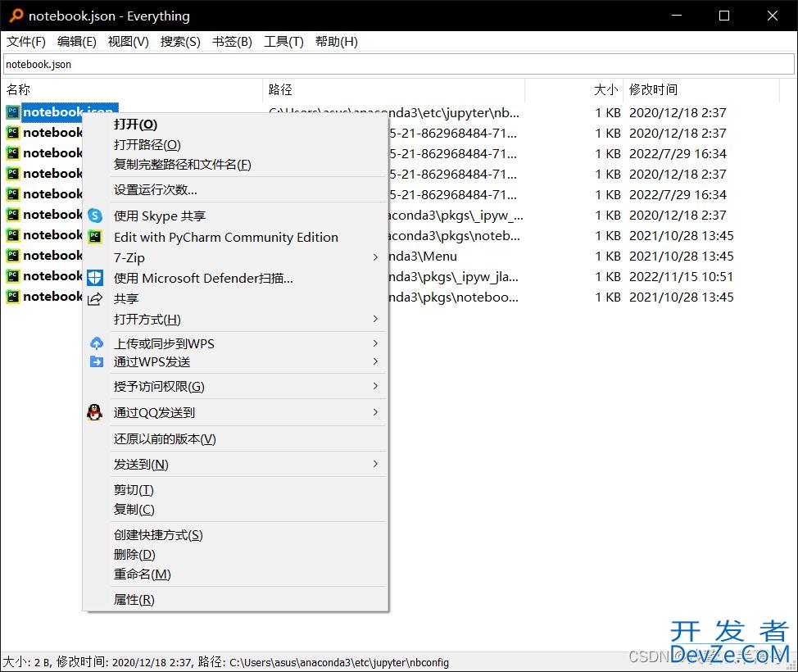Open the 书签(B) menu

pyautogui.click(x=232, y=42)
